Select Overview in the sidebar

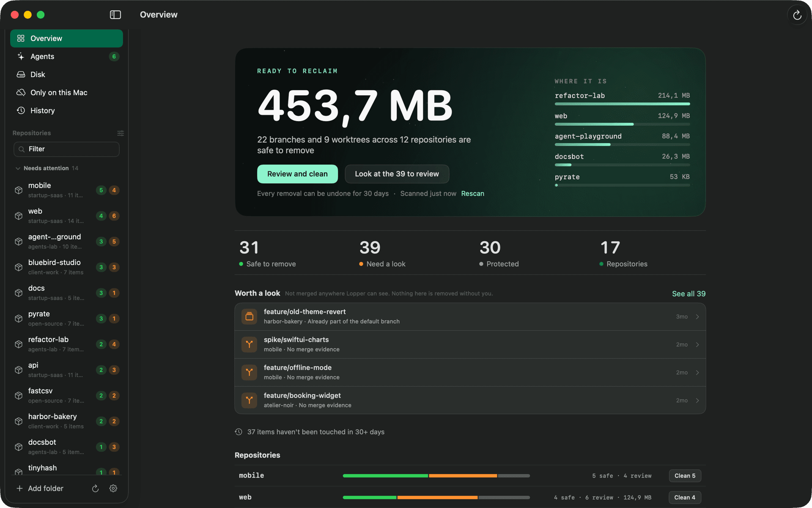pyautogui.click(x=66, y=39)
